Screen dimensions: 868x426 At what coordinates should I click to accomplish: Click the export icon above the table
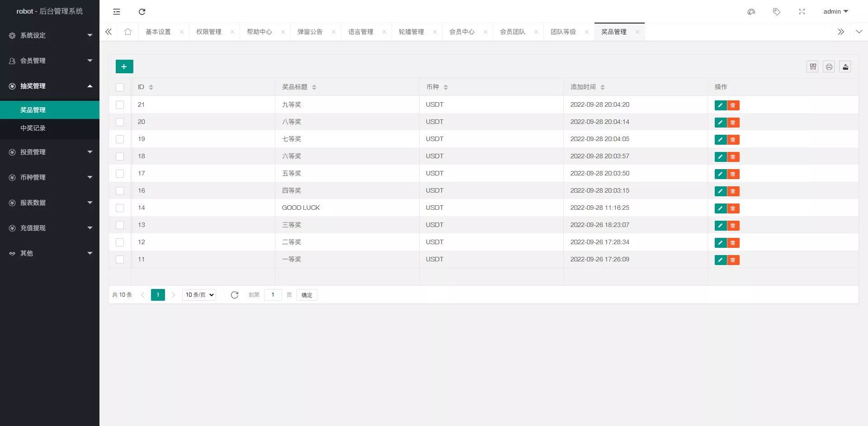click(845, 66)
